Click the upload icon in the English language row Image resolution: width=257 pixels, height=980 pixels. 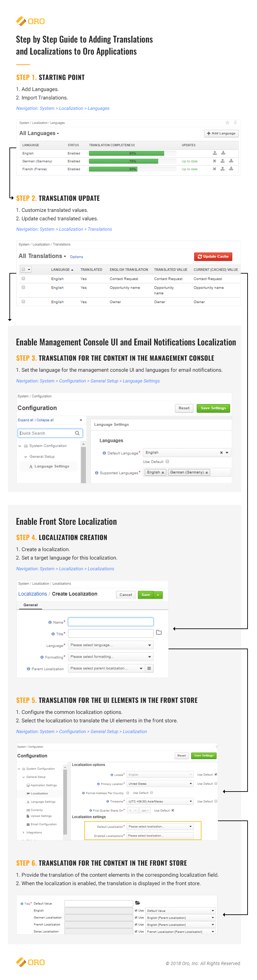(x=215, y=153)
